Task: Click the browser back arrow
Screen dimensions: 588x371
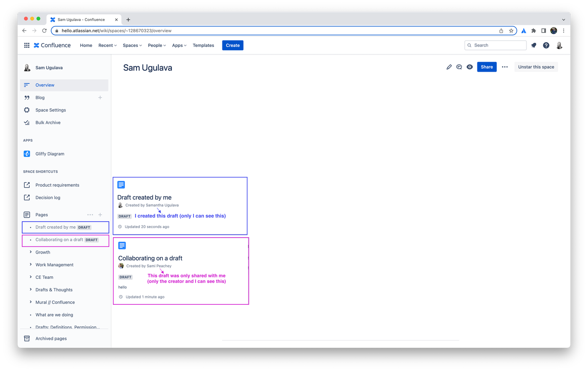Action: coord(24,31)
